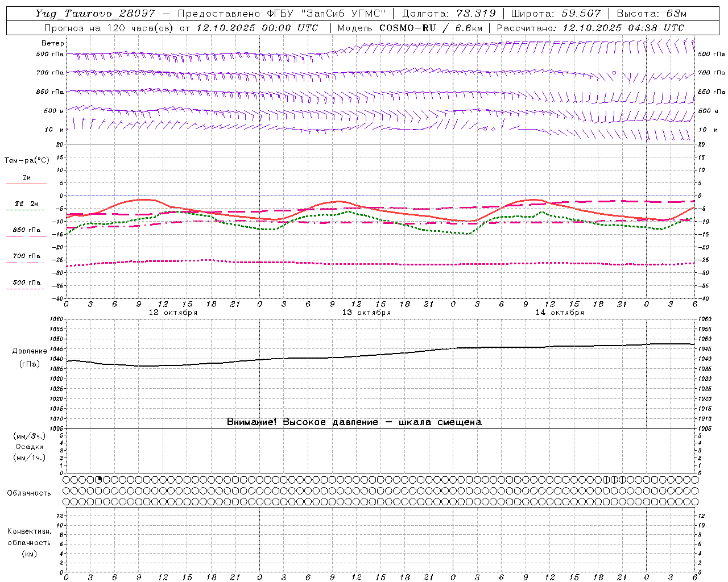728x582 pixels.
Task: Click the Td 2м legend entry
Action: point(26,203)
